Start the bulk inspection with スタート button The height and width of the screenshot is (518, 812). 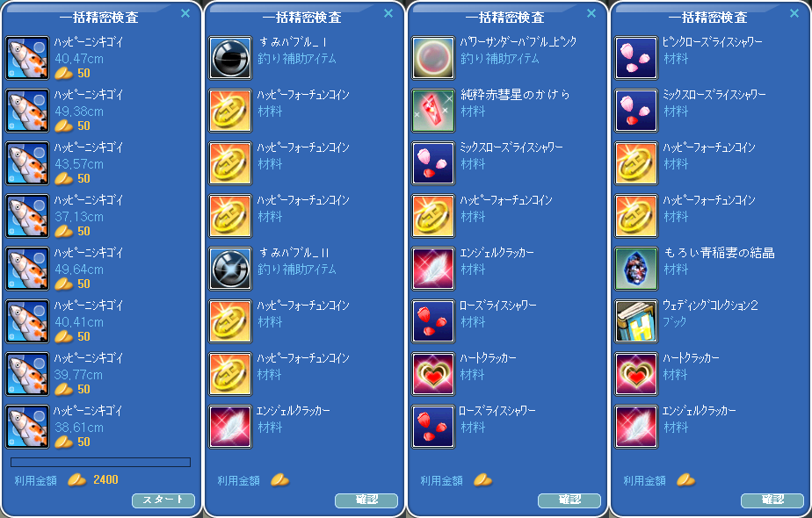coord(163,500)
